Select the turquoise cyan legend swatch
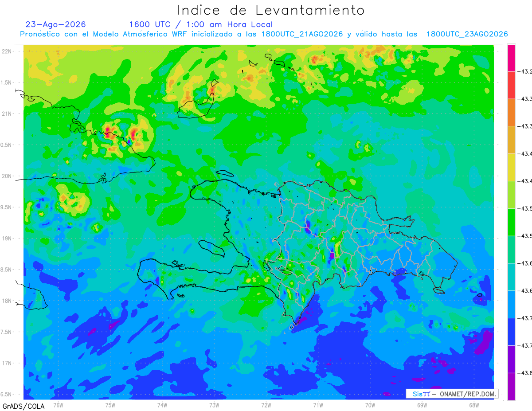Screen dimensions: 532x411 coord(511,277)
